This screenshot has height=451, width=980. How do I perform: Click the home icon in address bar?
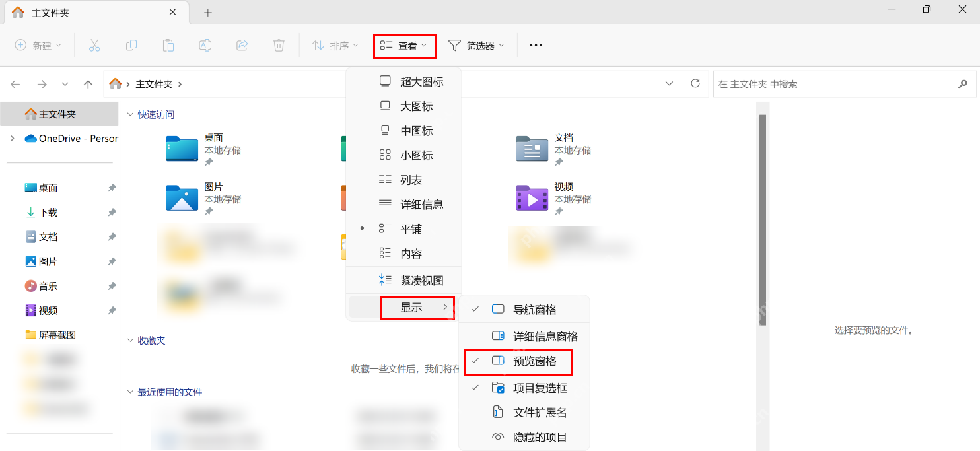(116, 84)
